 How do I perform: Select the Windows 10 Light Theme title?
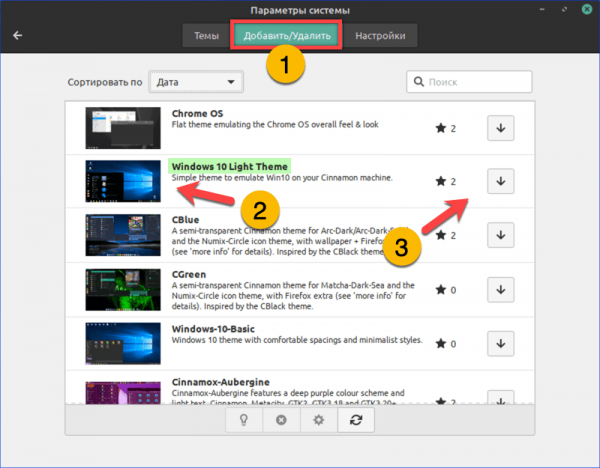230,166
